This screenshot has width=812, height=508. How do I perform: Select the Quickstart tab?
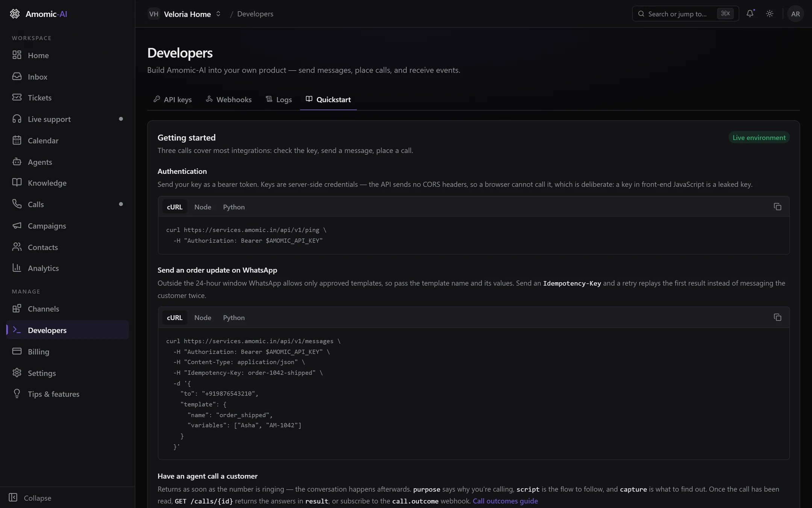tap(328, 100)
